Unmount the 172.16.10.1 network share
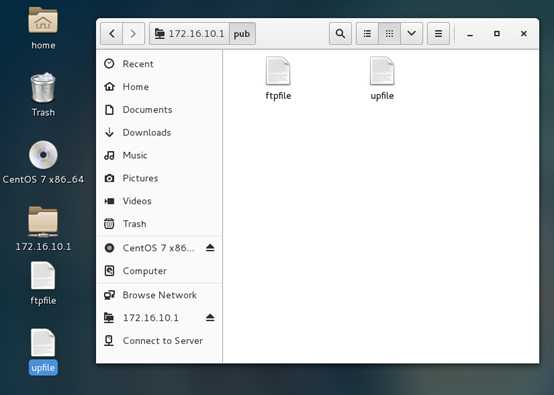Image resolution: width=554 pixels, height=395 pixels. click(x=210, y=317)
